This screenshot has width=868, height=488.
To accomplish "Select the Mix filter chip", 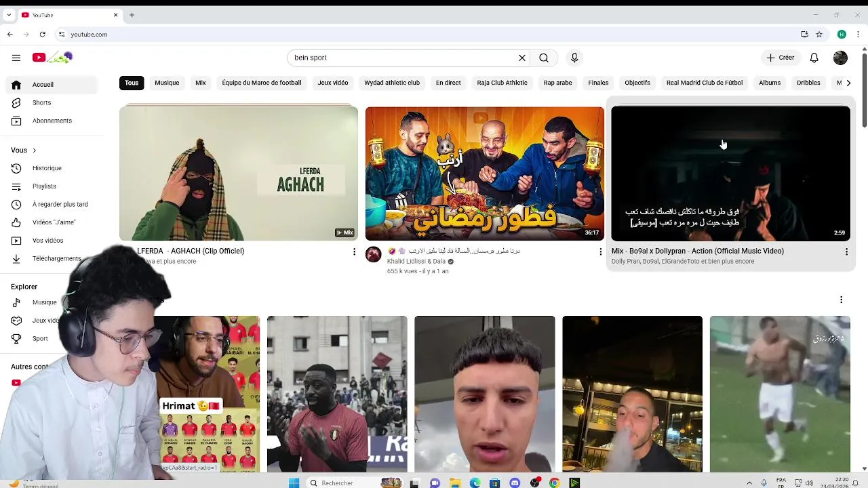I will pyautogui.click(x=201, y=83).
